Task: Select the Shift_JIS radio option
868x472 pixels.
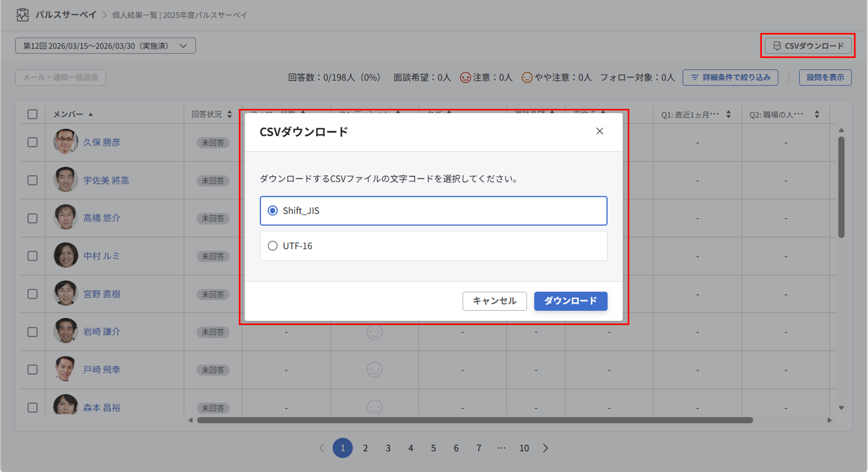Action: [x=433, y=211]
